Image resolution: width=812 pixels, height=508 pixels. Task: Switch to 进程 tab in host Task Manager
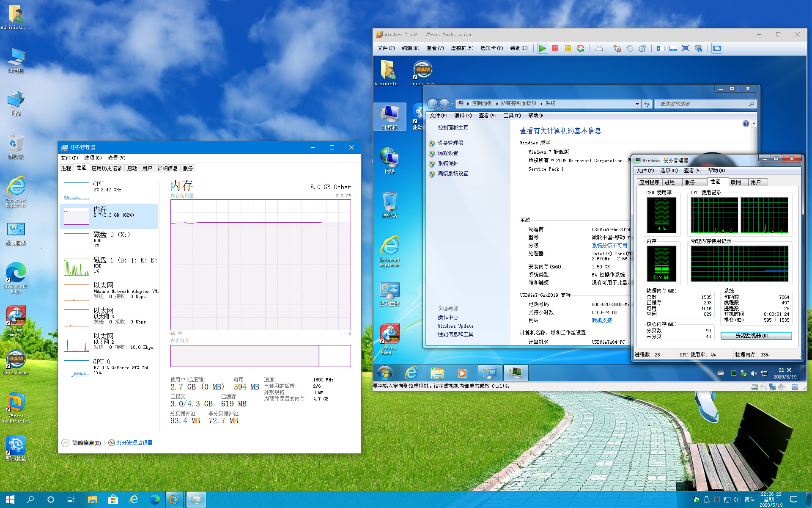[66, 168]
